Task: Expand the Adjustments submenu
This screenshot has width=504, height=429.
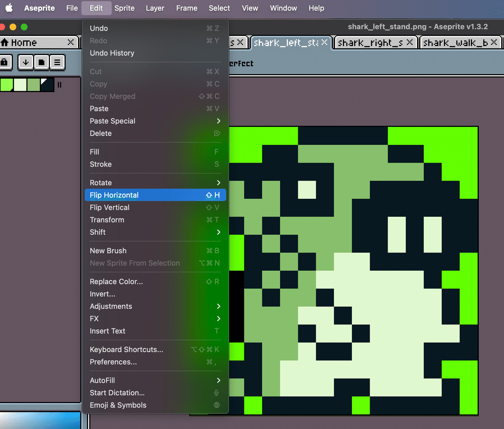Action: (155, 306)
